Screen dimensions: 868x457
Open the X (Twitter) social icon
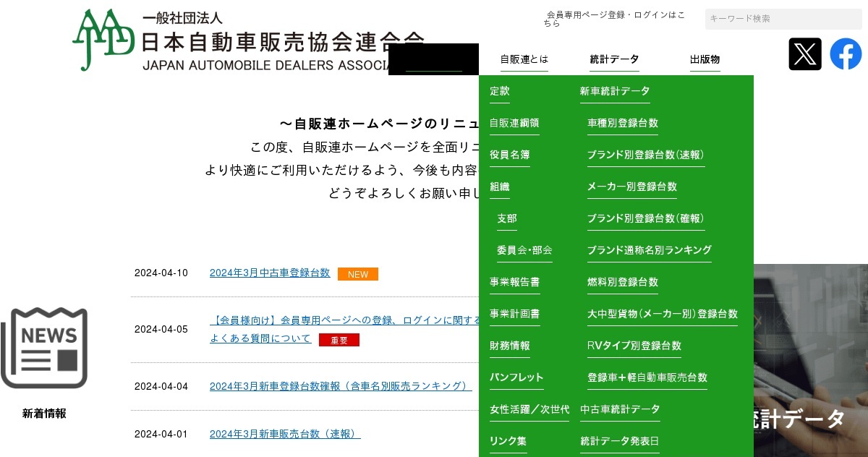(x=804, y=54)
